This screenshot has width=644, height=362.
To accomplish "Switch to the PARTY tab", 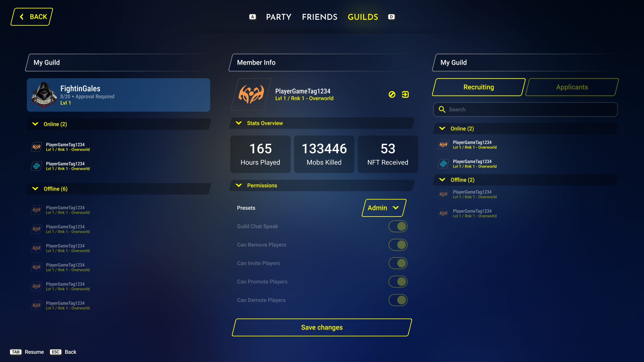I will (279, 17).
